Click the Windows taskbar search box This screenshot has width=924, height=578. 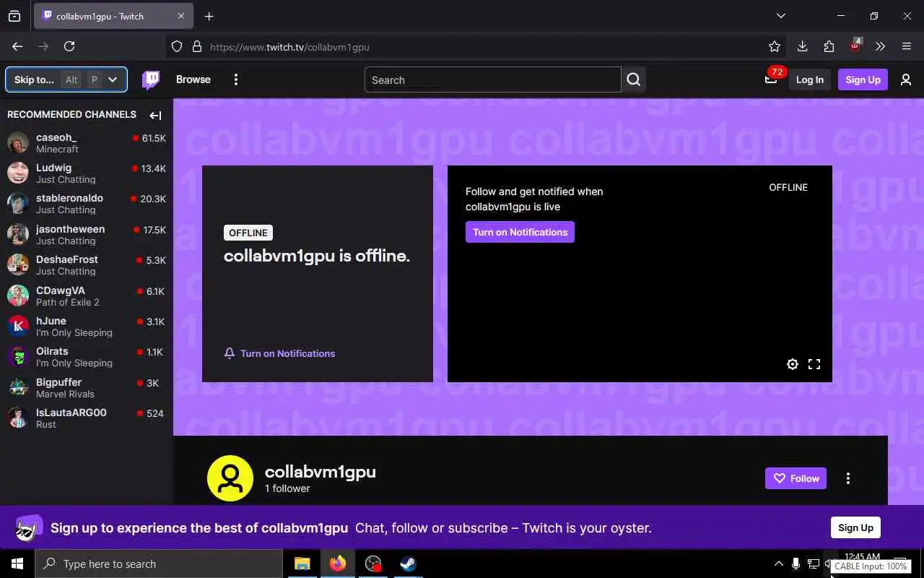click(x=159, y=564)
